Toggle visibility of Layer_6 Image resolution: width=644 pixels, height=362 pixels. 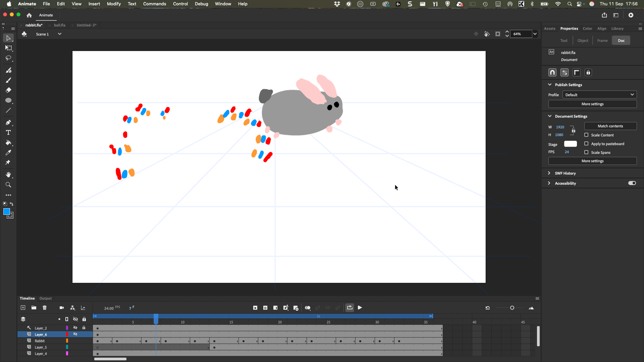coord(75,334)
